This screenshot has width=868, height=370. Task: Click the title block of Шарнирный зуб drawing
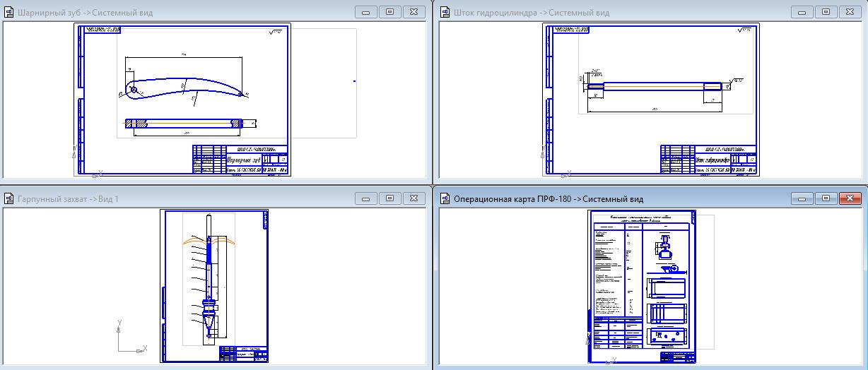click(x=240, y=159)
